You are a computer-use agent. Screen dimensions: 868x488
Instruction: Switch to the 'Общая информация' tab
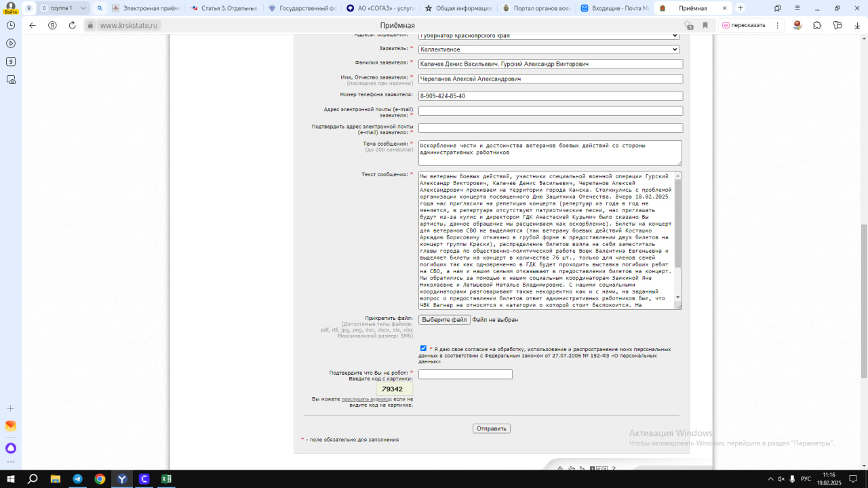[x=459, y=8]
